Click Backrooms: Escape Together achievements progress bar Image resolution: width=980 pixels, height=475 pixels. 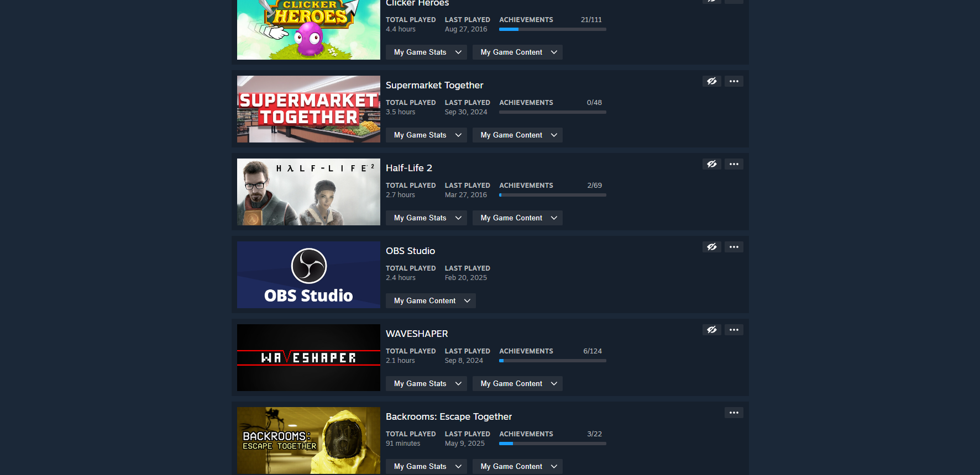pos(553,444)
